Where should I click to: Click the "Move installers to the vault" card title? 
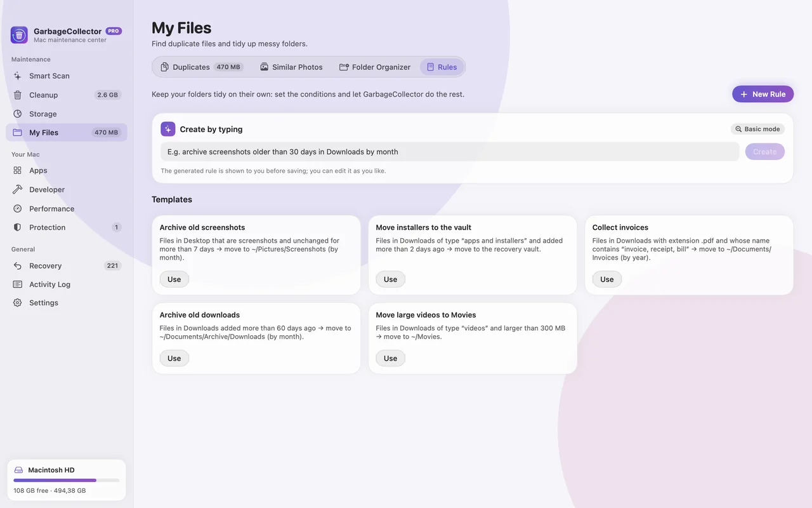coord(424,227)
